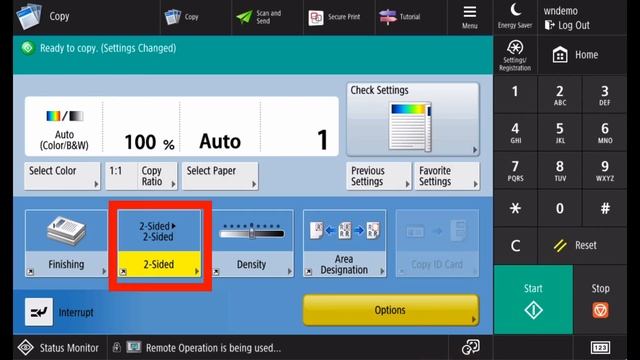Open Density adjustment

252,244
